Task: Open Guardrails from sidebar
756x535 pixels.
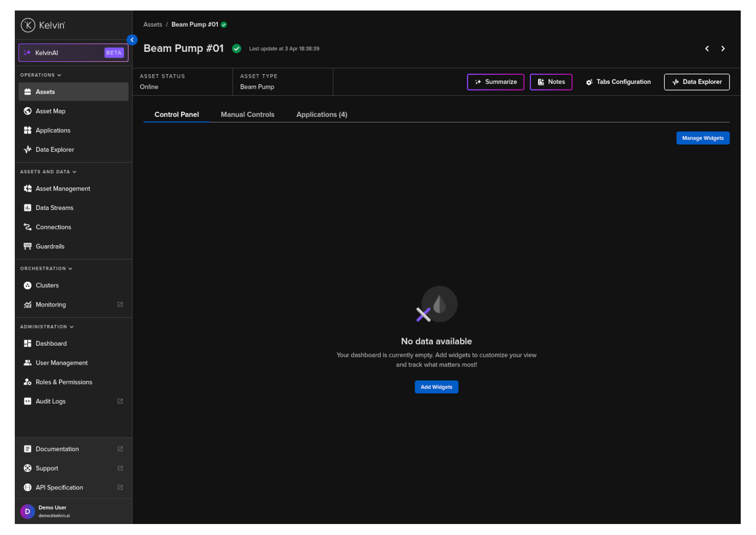Action: tap(50, 246)
